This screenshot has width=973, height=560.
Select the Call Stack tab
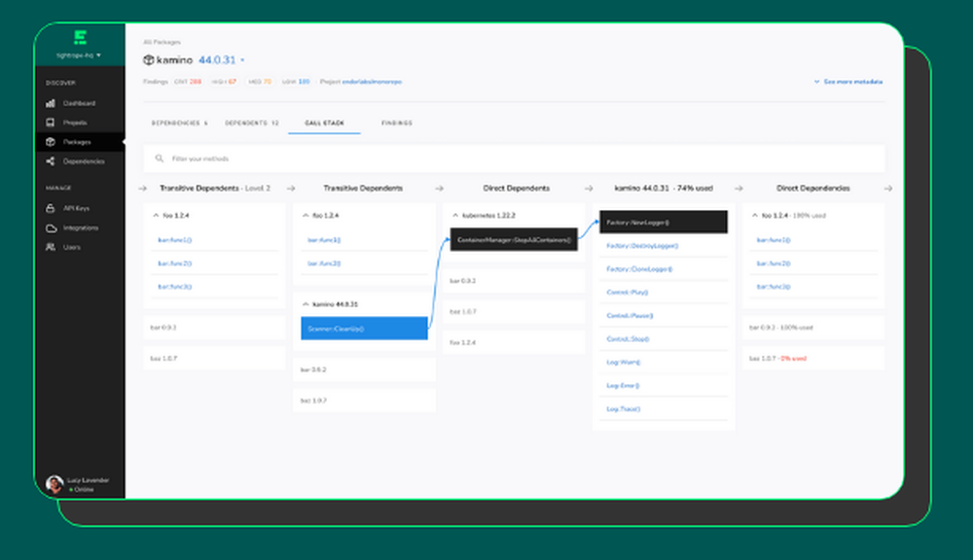tap(324, 122)
